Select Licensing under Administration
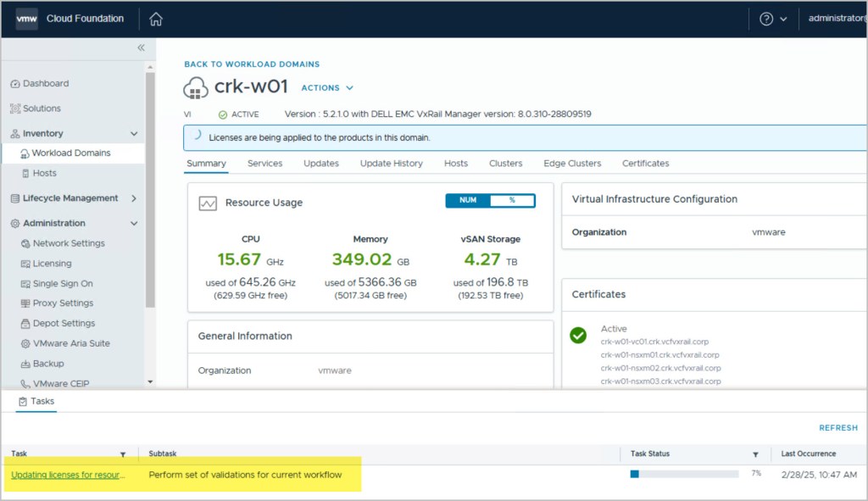868x501 pixels. 52,264
